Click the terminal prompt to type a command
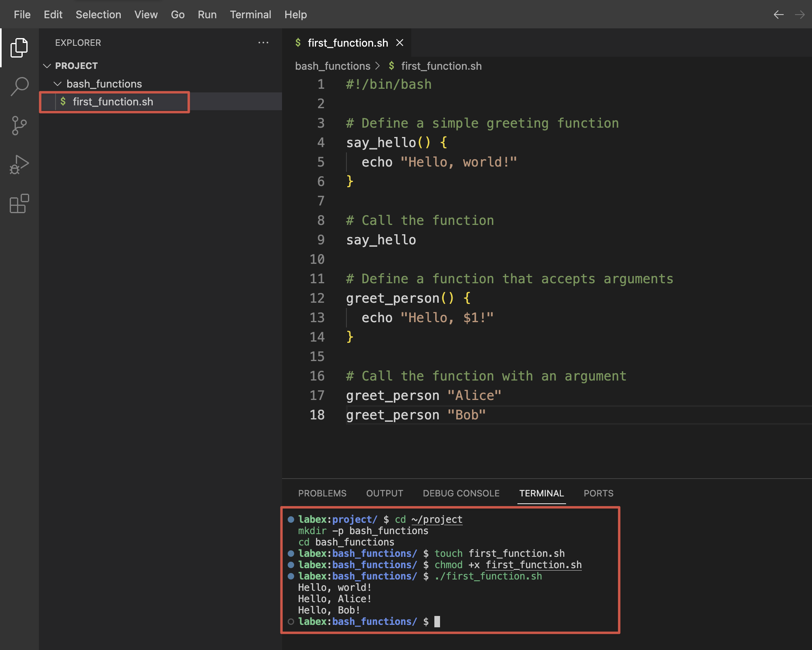Screen dimensions: 812x650 click(438, 621)
